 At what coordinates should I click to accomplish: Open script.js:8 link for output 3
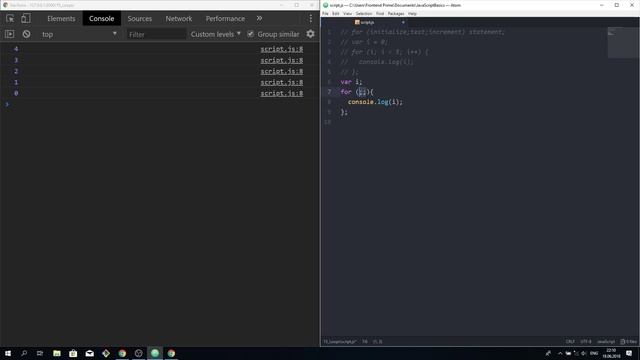[x=282, y=60]
